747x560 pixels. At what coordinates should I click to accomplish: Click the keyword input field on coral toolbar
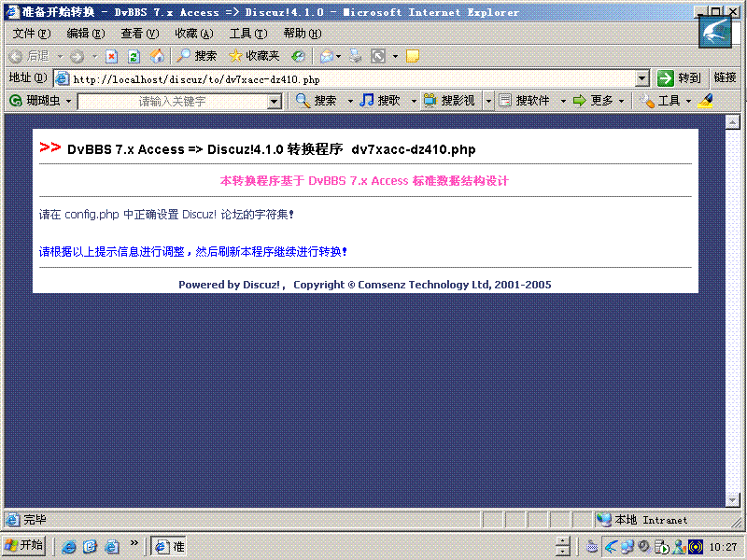pos(168,100)
